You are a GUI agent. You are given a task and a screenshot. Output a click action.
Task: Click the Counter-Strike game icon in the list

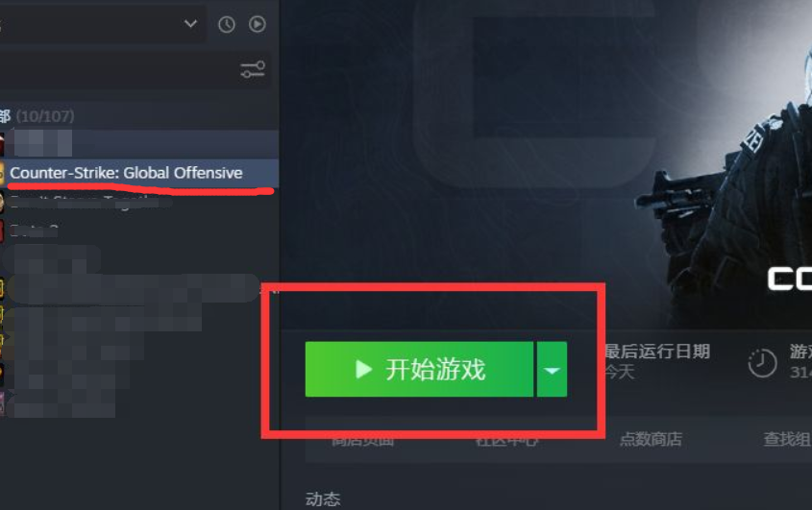(2, 173)
